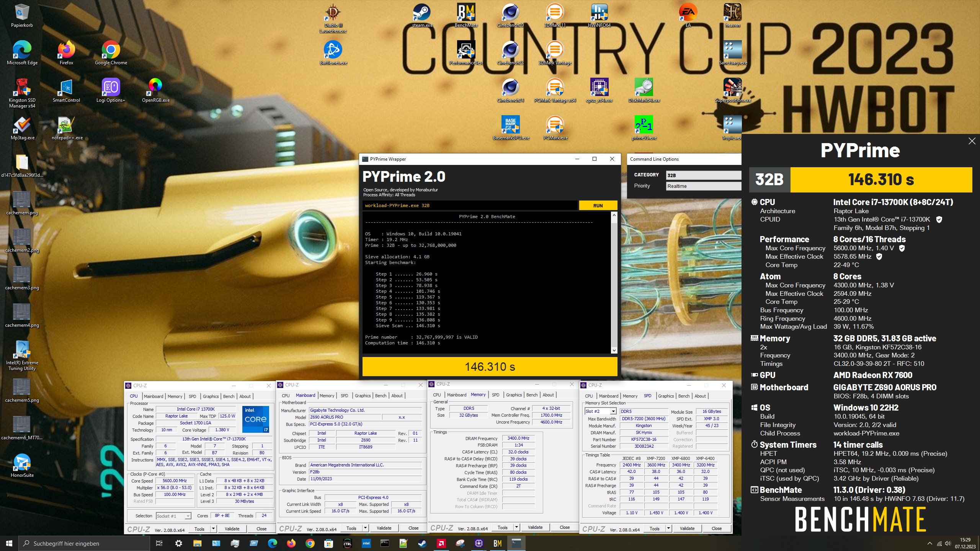Open Kingston SSD Manager icon

[x=22, y=93]
